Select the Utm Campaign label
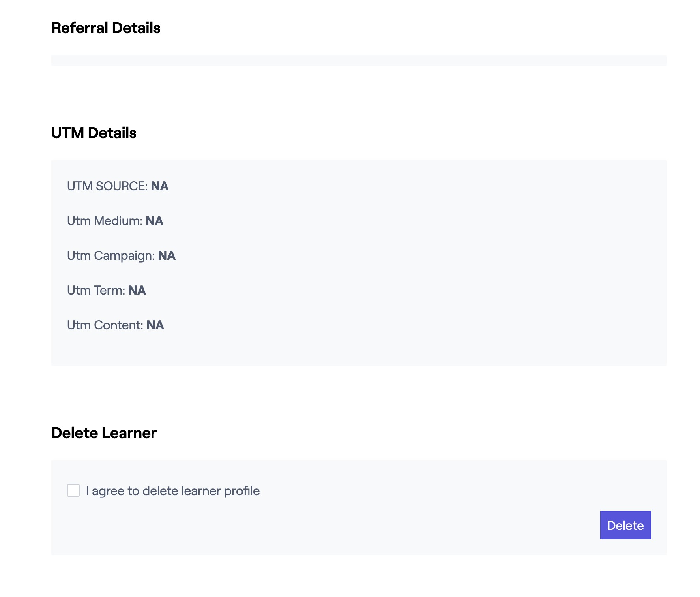Viewport: 700px width, 597px height. click(110, 255)
